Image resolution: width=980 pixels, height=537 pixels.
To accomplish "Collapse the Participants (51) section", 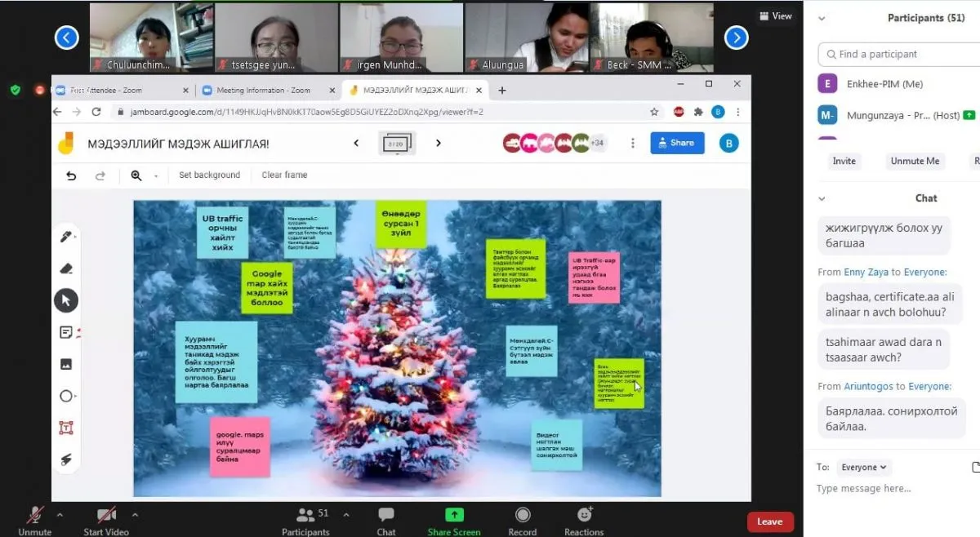I will 822,18.
